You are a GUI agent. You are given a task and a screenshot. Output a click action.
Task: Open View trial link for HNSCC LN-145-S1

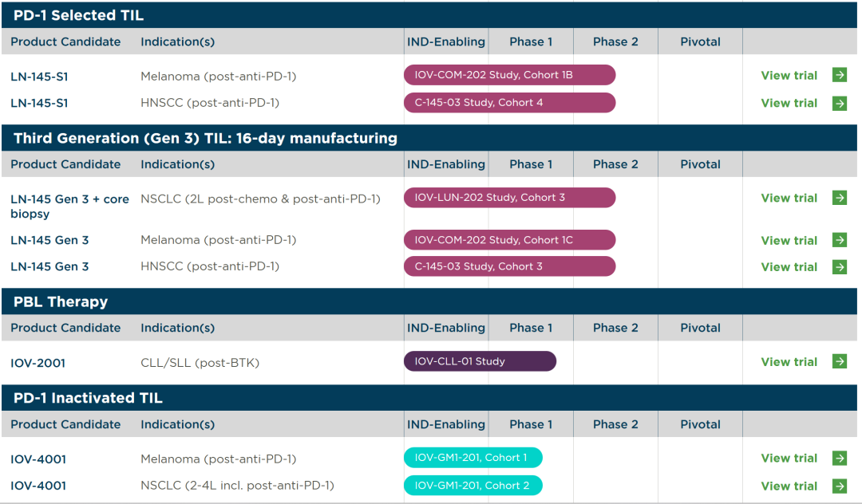pos(789,103)
